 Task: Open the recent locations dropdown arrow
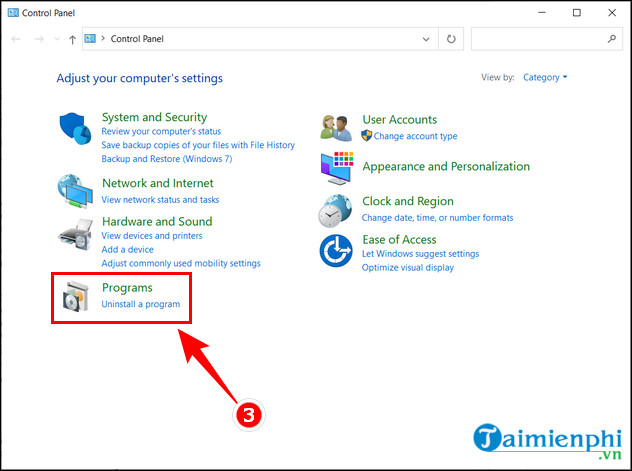pyautogui.click(x=57, y=39)
